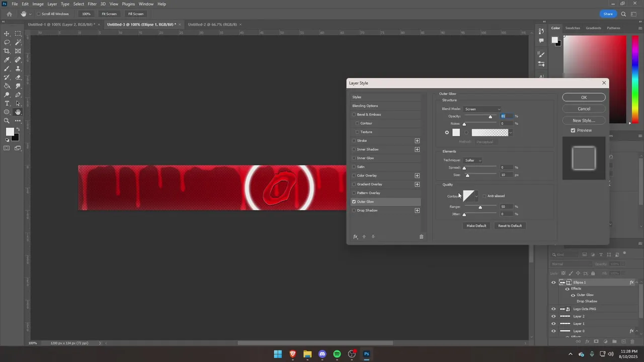644x362 pixels.
Task: Select the Zoom tool in toolbar
Action: pyautogui.click(x=7, y=121)
